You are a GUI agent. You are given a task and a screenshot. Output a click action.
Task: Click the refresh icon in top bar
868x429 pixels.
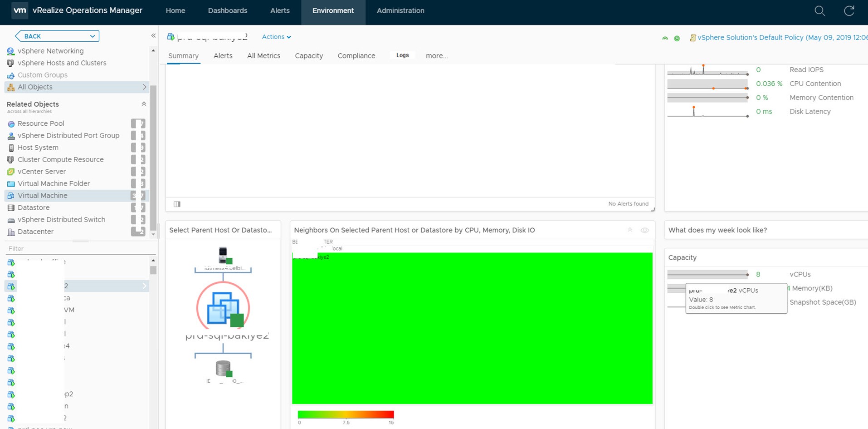pyautogui.click(x=849, y=10)
